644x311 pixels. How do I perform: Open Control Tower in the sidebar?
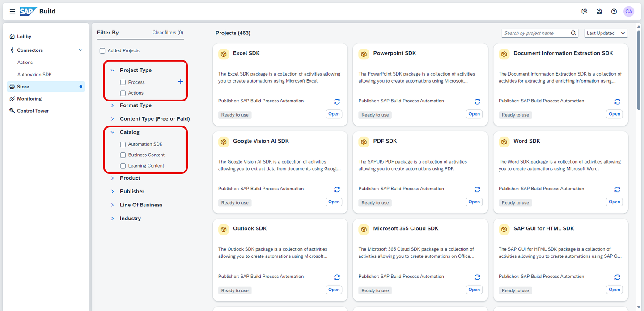coord(46,111)
